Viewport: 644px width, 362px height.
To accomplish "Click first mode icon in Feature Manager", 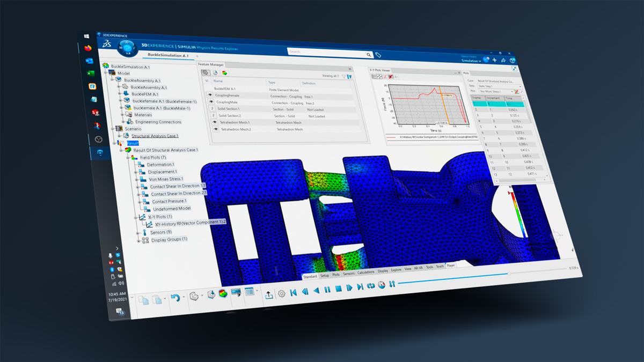I will pyautogui.click(x=206, y=72).
